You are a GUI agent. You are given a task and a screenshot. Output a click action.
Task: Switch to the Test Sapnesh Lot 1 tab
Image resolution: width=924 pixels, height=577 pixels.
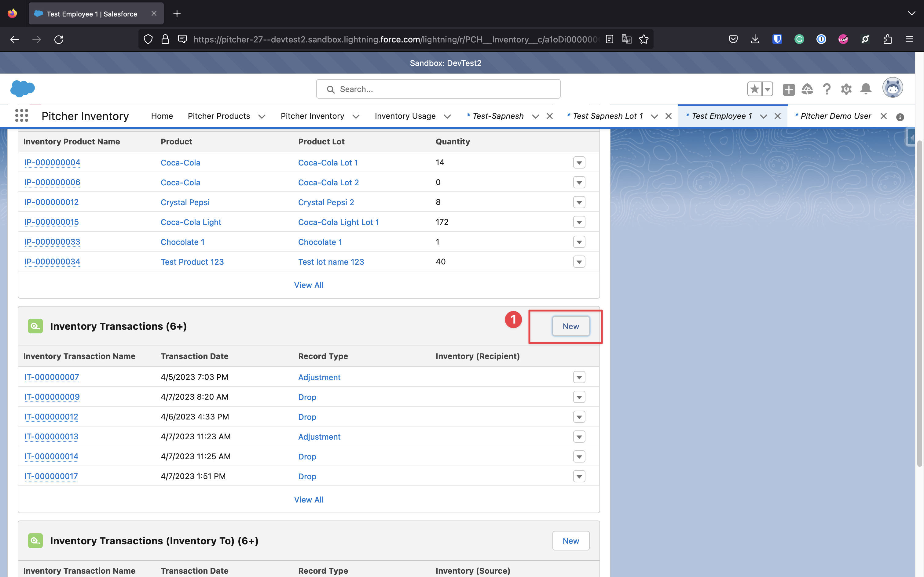(608, 116)
